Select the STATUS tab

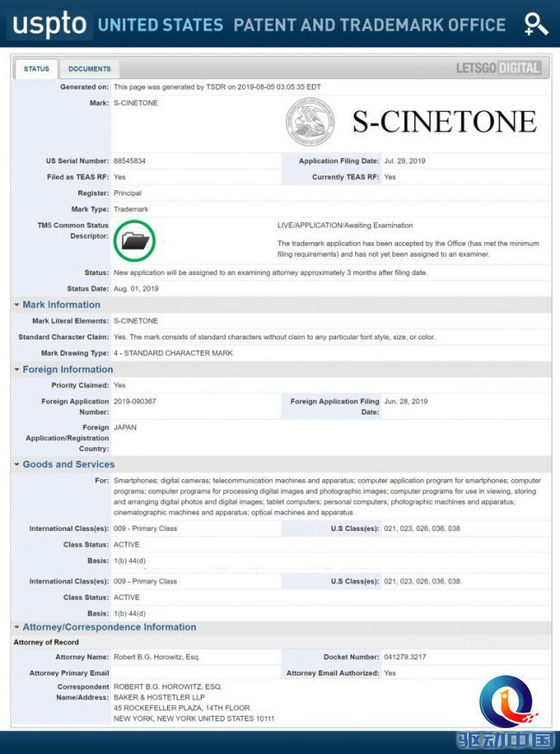click(37, 68)
